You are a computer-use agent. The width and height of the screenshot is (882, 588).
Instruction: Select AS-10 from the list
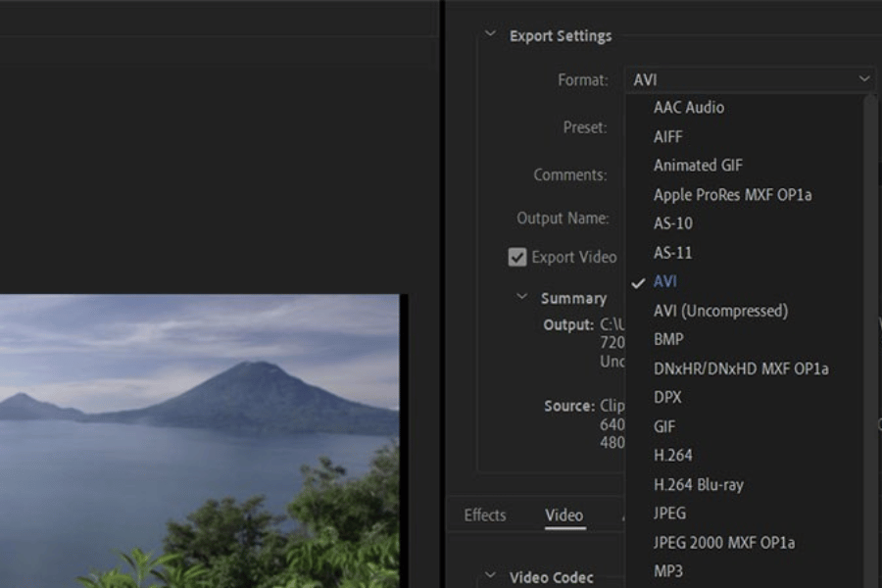673,223
